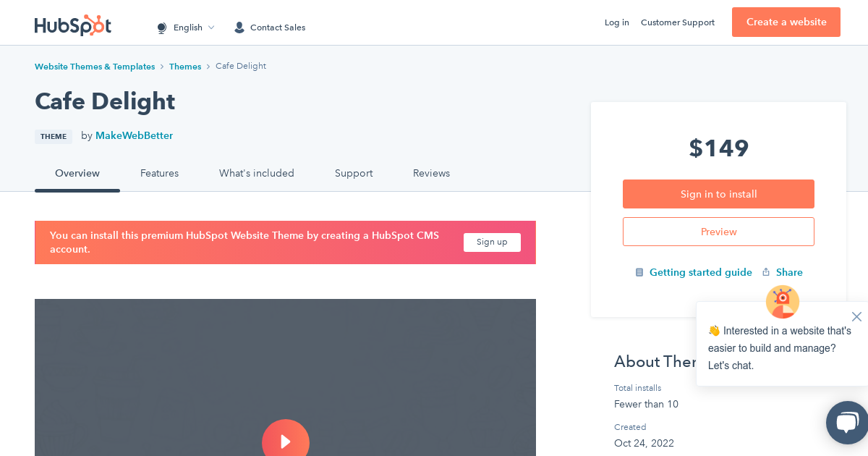Open the MakeWebBetter developer page
Screen dimensions: 868x456
click(134, 135)
